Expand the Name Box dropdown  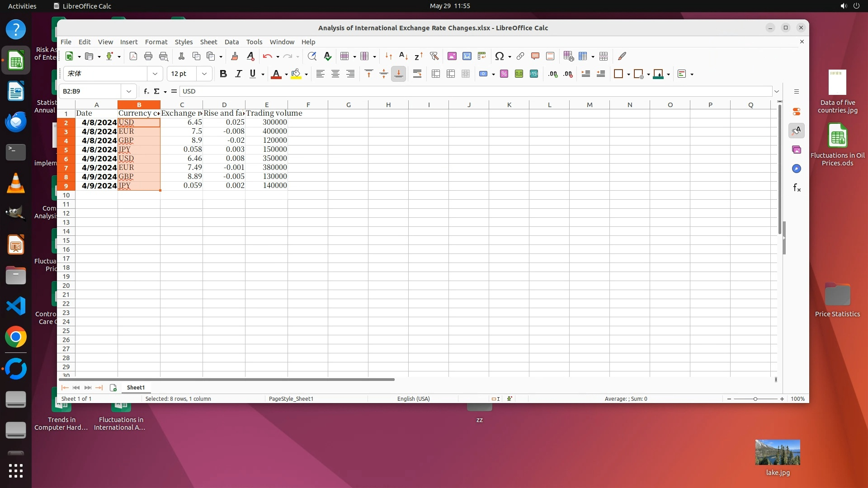[129, 91]
